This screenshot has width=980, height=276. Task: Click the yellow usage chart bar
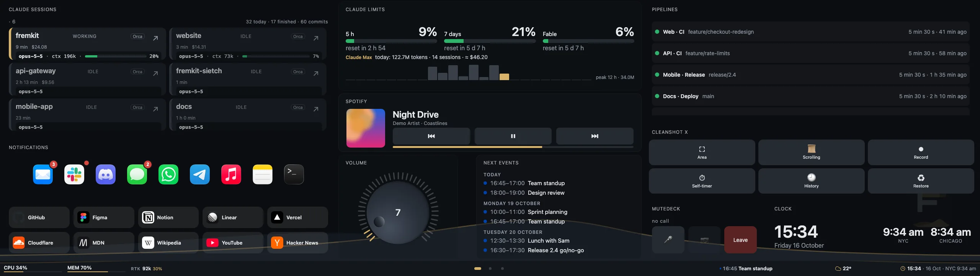click(505, 77)
